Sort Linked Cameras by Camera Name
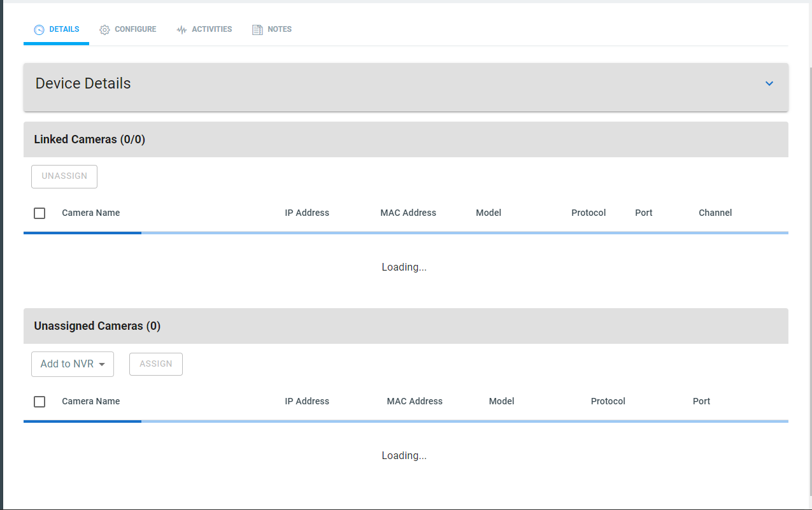Image resolution: width=812 pixels, height=510 pixels. 91,213
